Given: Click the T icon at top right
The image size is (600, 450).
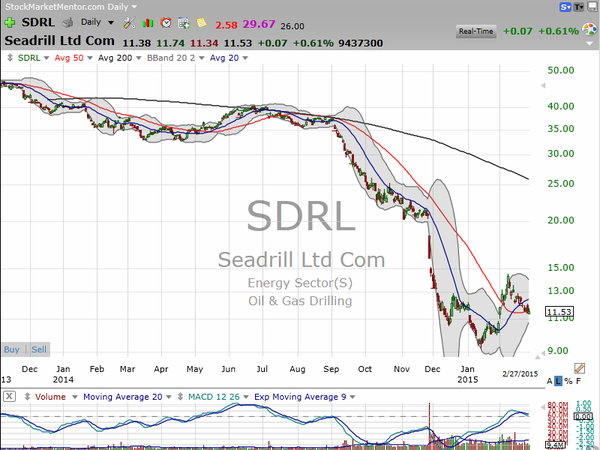Looking at the screenshot, I should (x=578, y=7).
